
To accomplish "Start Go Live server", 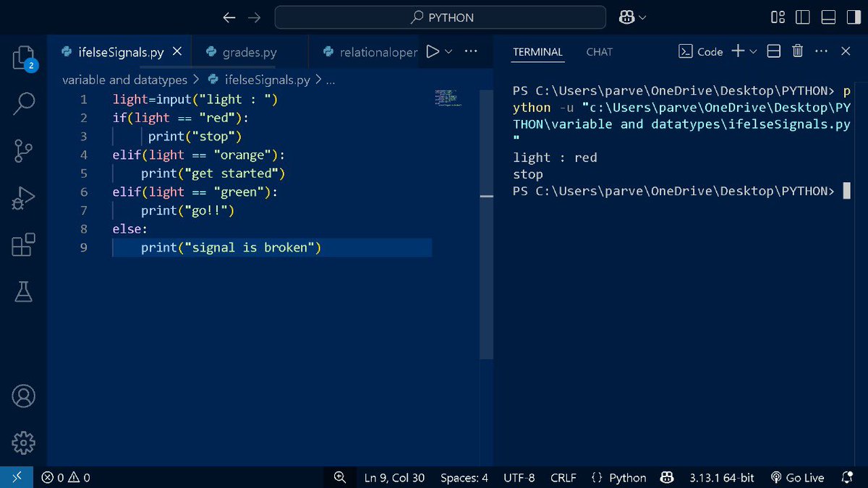I will point(797,477).
